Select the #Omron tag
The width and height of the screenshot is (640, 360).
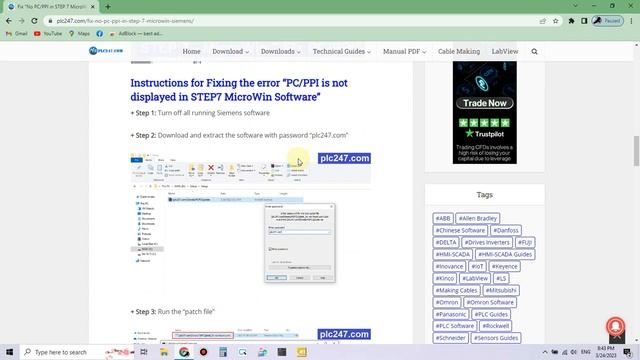(447, 302)
